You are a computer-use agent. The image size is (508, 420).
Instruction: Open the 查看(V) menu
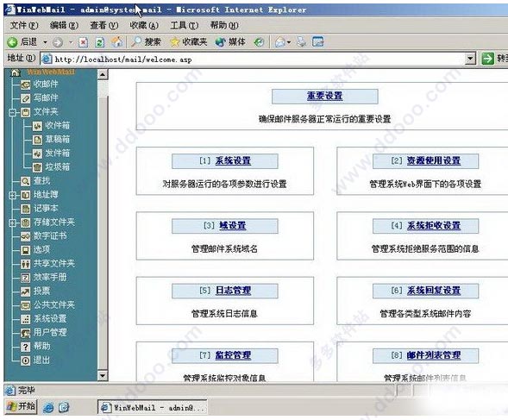click(104, 25)
